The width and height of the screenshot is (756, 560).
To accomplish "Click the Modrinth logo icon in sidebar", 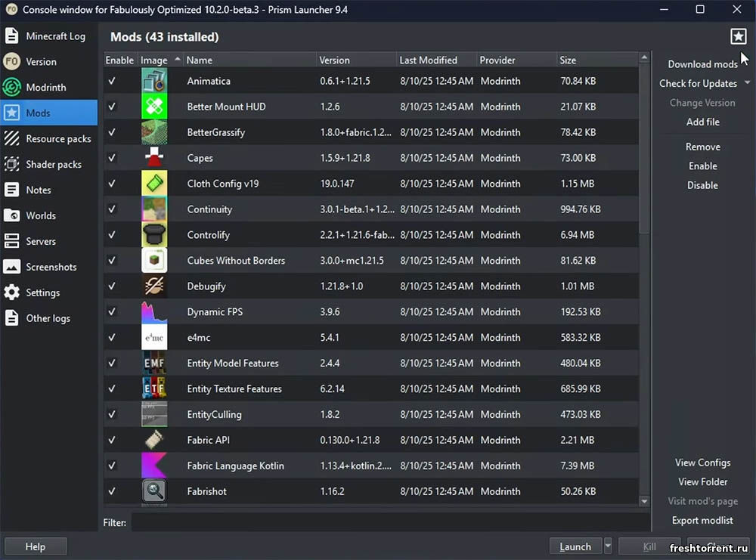I will pos(12,87).
